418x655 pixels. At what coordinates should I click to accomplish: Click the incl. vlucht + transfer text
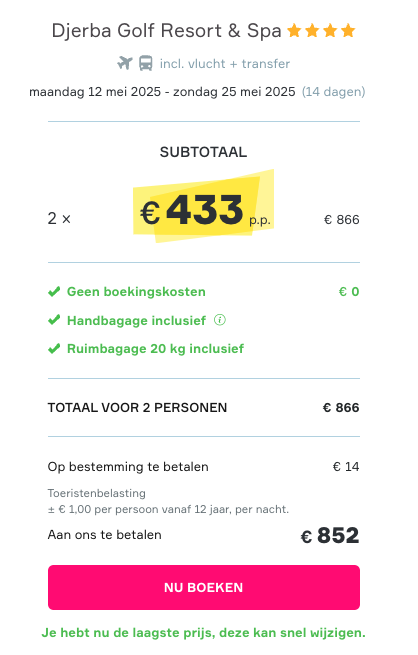pos(225,64)
